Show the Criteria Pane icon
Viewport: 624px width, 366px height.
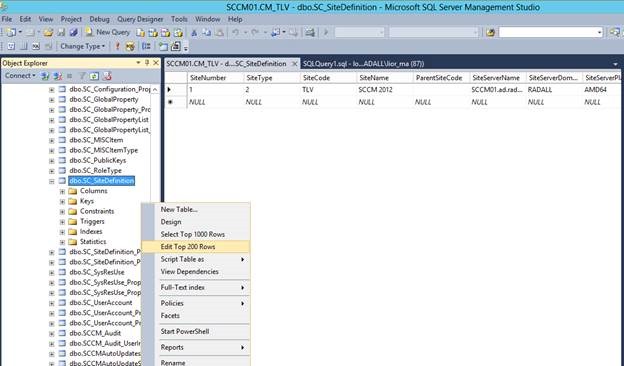tap(23, 47)
